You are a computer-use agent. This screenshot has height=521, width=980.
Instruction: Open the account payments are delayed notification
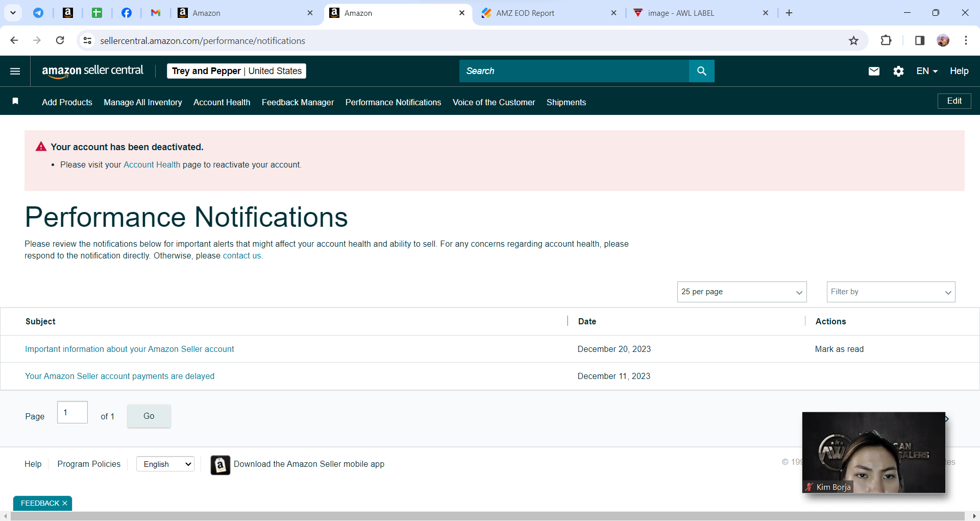[119, 376]
